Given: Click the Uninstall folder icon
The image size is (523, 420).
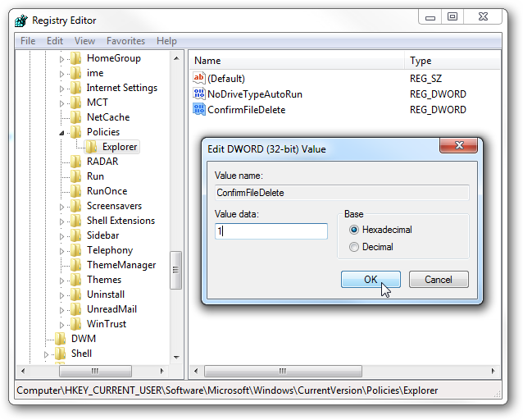Looking at the screenshot, I should (76, 294).
